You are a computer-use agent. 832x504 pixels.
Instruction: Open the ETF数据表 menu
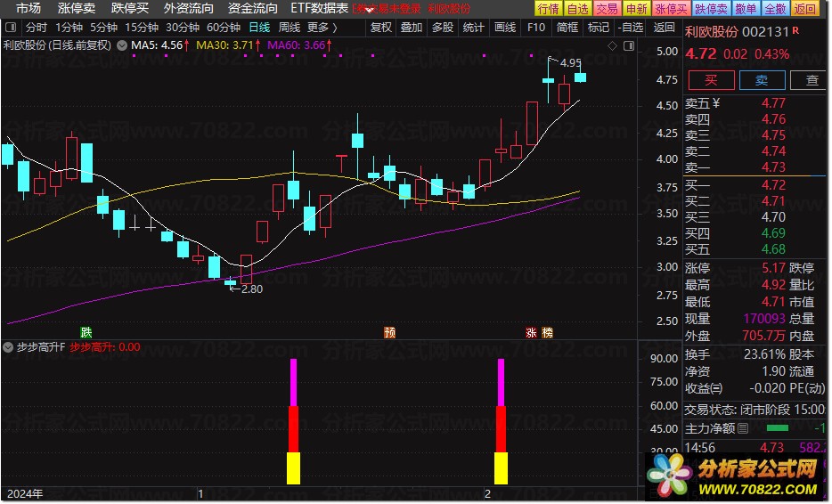(x=320, y=8)
